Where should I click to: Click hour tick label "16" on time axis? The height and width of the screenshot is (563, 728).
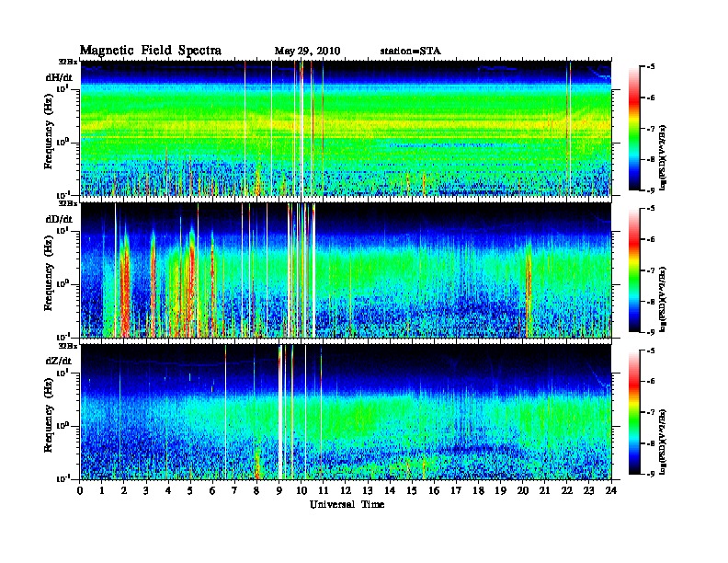[434, 490]
